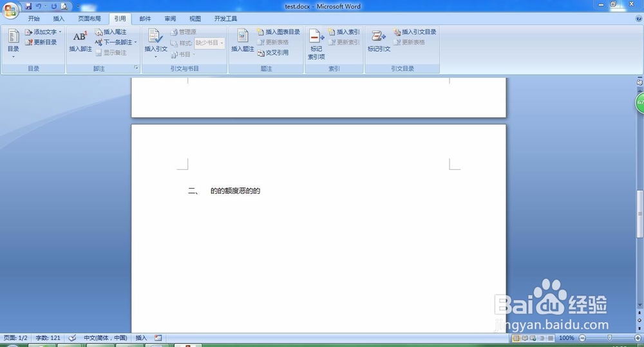Open print preview from quick access toolbar
This screenshot has width=644, height=347.
[64, 6]
